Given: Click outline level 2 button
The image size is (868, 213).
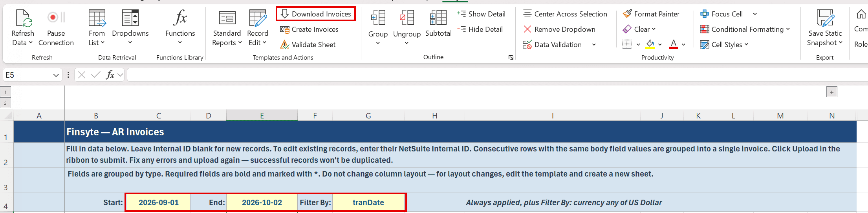Looking at the screenshot, I should (5, 103).
